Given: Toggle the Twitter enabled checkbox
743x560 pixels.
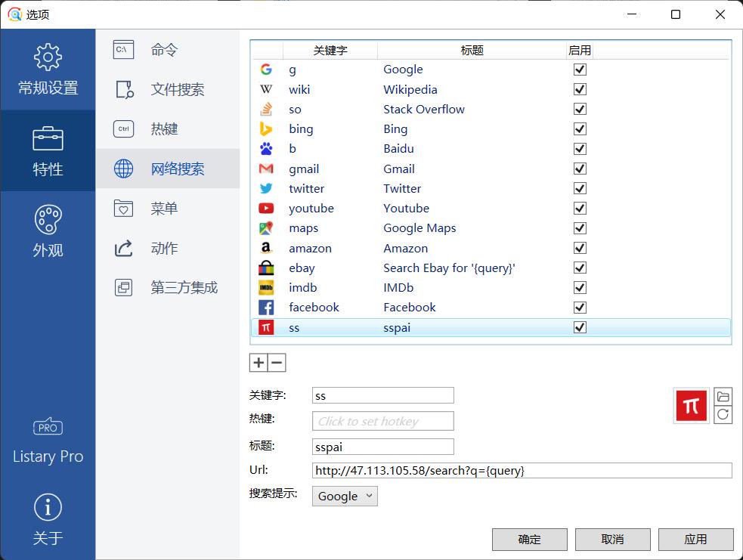Looking at the screenshot, I should pyautogui.click(x=580, y=189).
